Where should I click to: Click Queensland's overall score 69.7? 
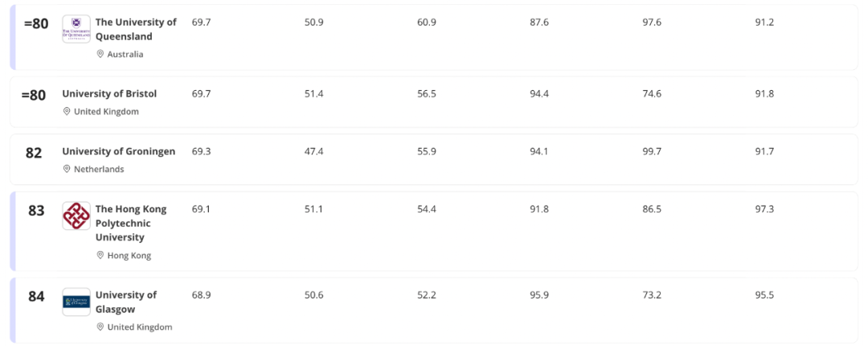click(201, 22)
